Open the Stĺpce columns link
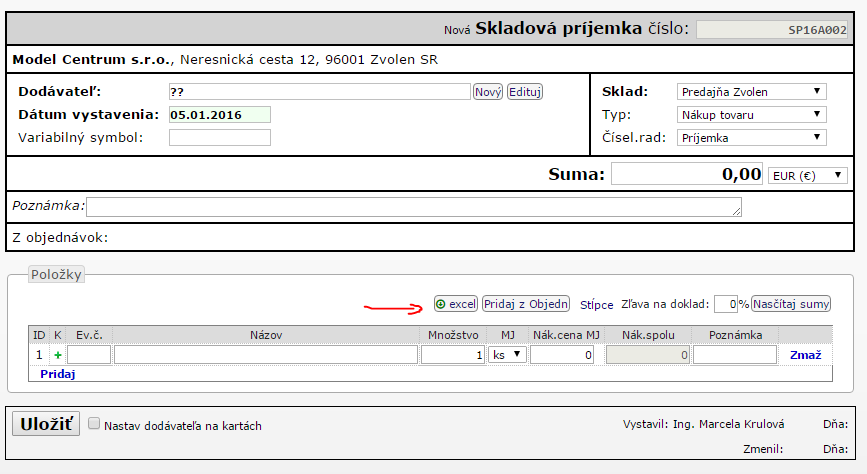The height and width of the screenshot is (474, 867). 597,305
